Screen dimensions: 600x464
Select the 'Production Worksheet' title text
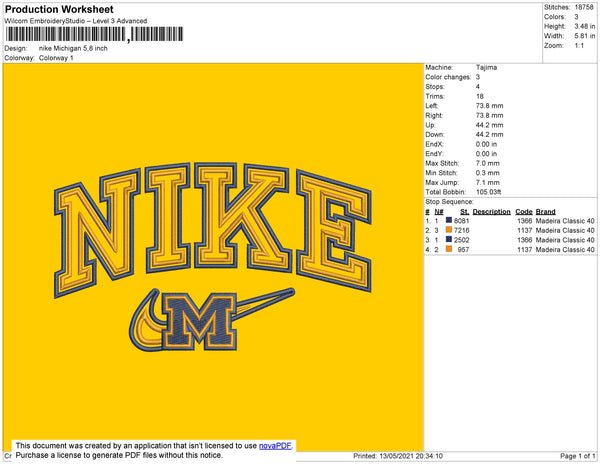[59, 10]
